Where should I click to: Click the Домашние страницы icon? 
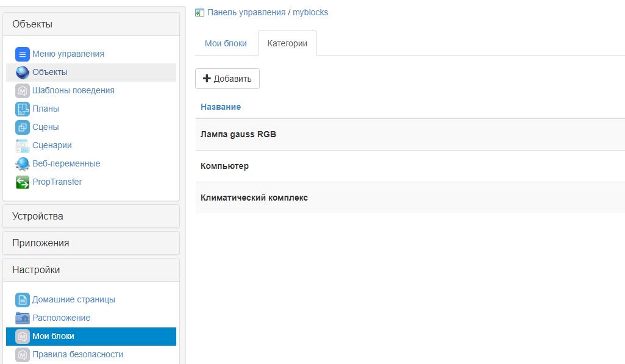(x=23, y=300)
